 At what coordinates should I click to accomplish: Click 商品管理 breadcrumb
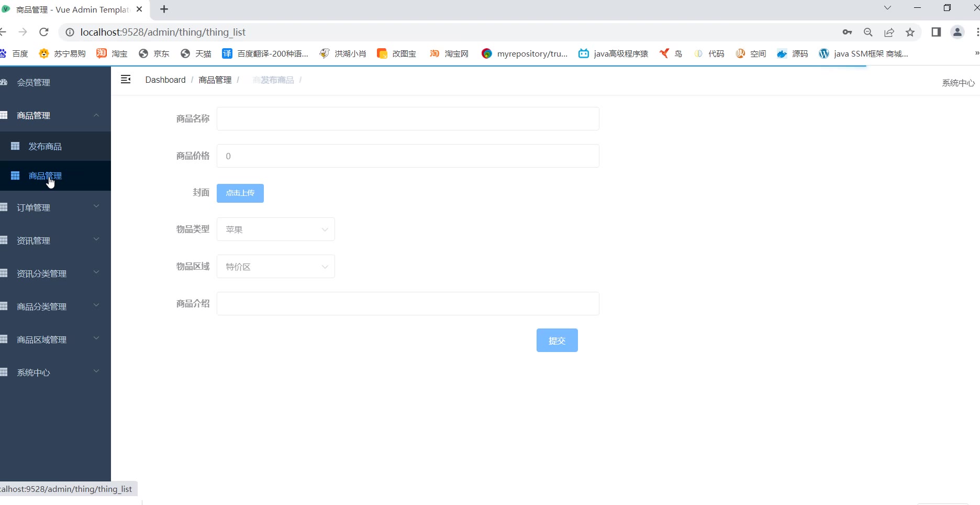[x=215, y=80]
